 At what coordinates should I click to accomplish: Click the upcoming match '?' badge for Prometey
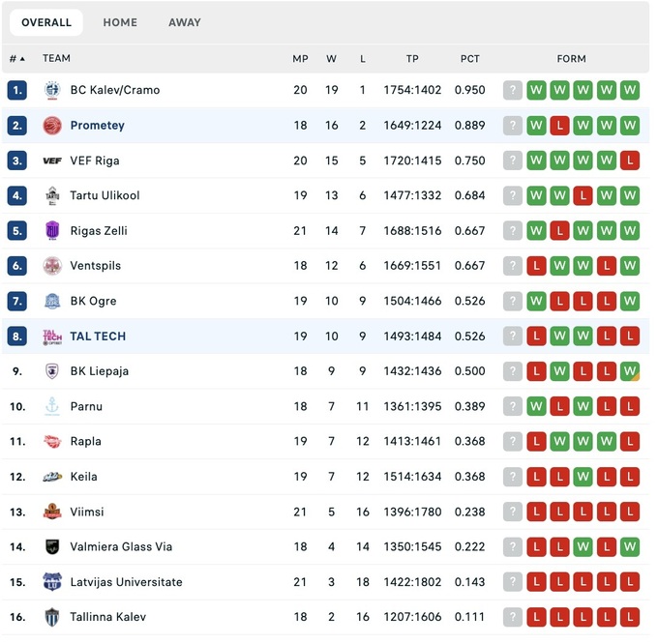pos(513,126)
